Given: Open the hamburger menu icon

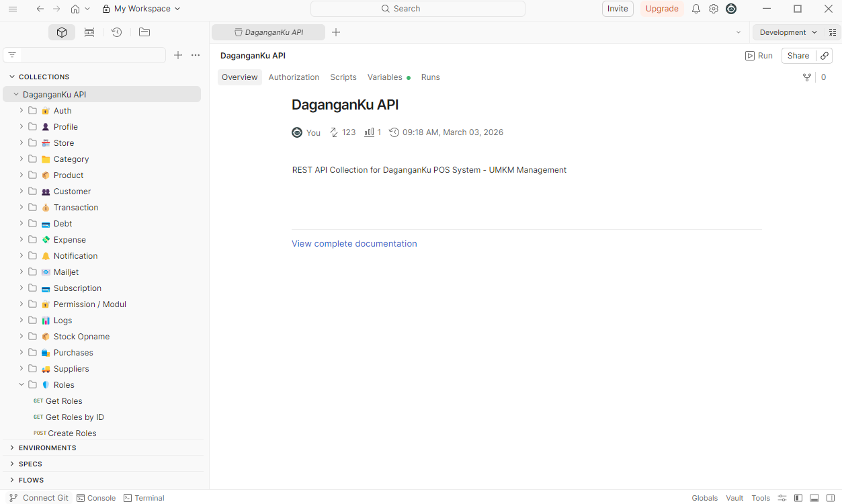Looking at the screenshot, I should coord(13,9).
